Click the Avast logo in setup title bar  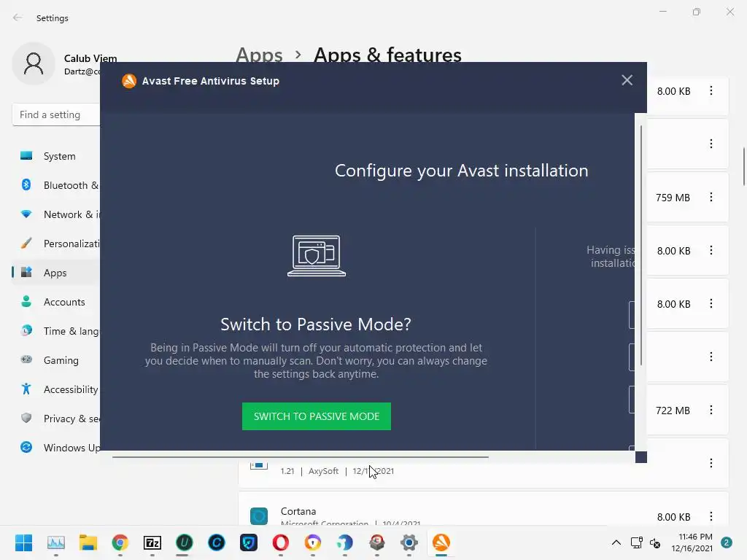tap(129, 81)
